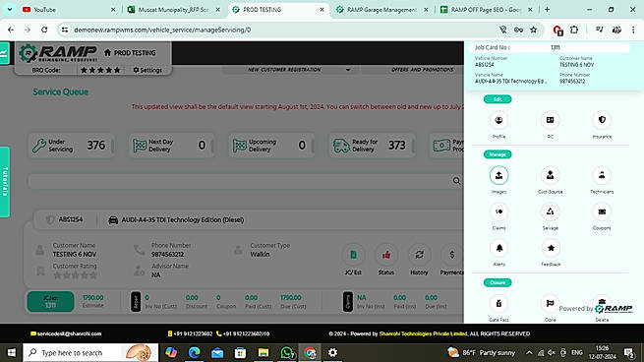Click the Gate Pass icon

pos(498,304)
